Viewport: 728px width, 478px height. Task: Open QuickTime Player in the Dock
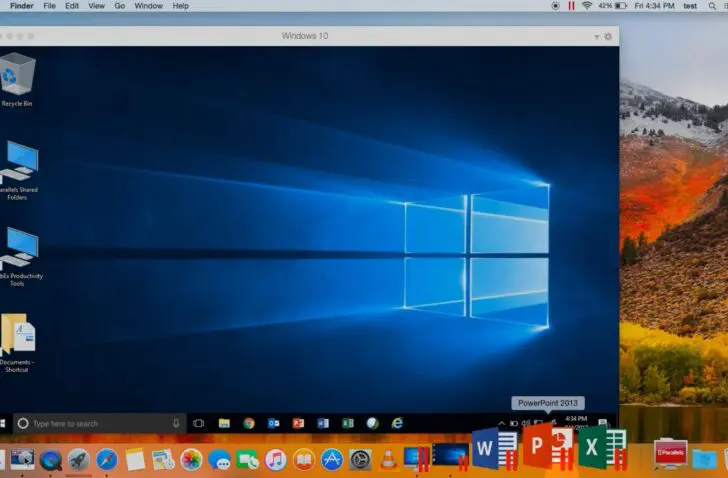pyautogui.click(x=51, y=460)
